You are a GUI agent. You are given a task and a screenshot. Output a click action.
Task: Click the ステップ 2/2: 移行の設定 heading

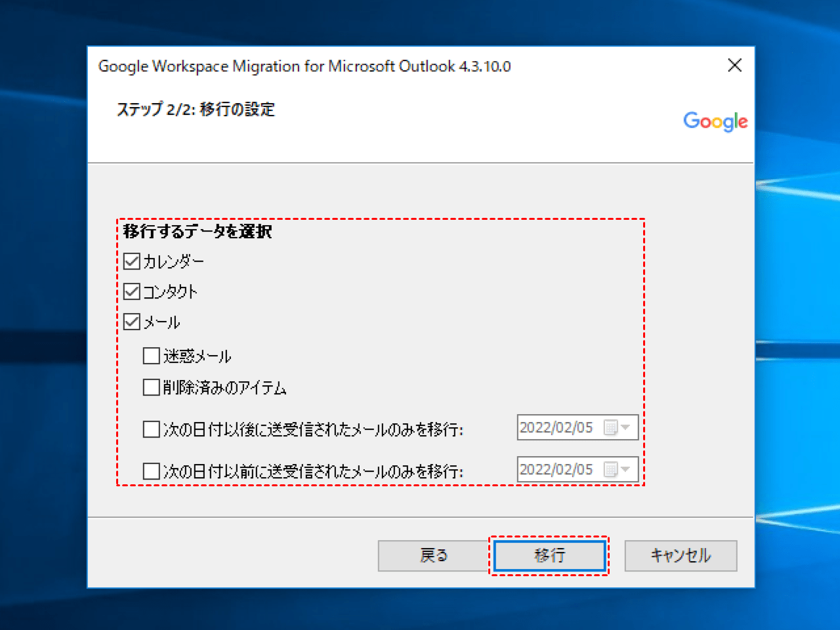click(x=196, y=109)
